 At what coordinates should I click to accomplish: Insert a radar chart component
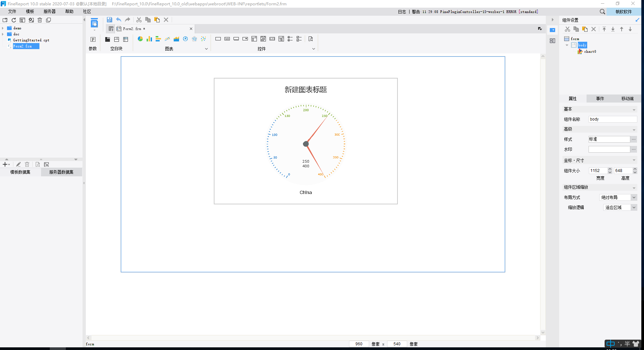[x=194, y=39]
